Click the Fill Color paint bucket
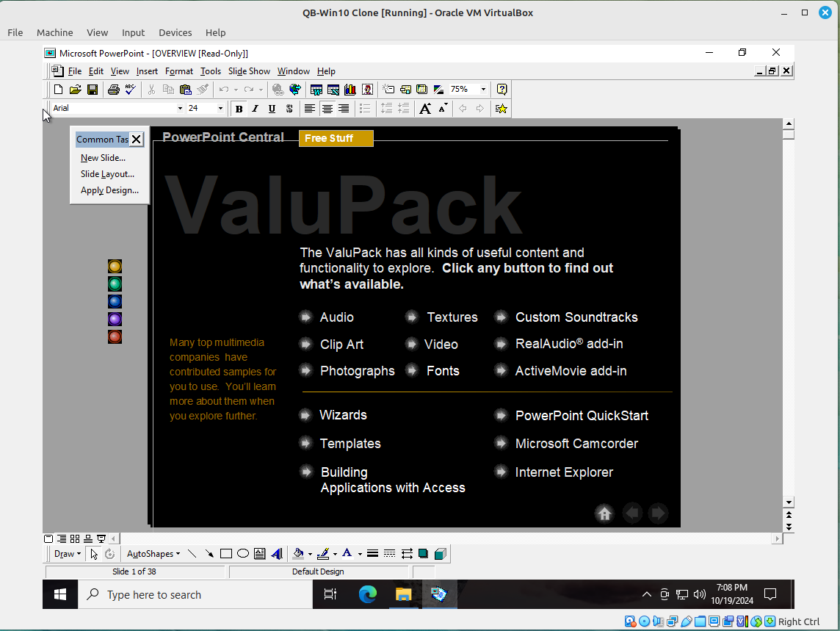This screenshot has height=631, width=840. coord(298,554)
